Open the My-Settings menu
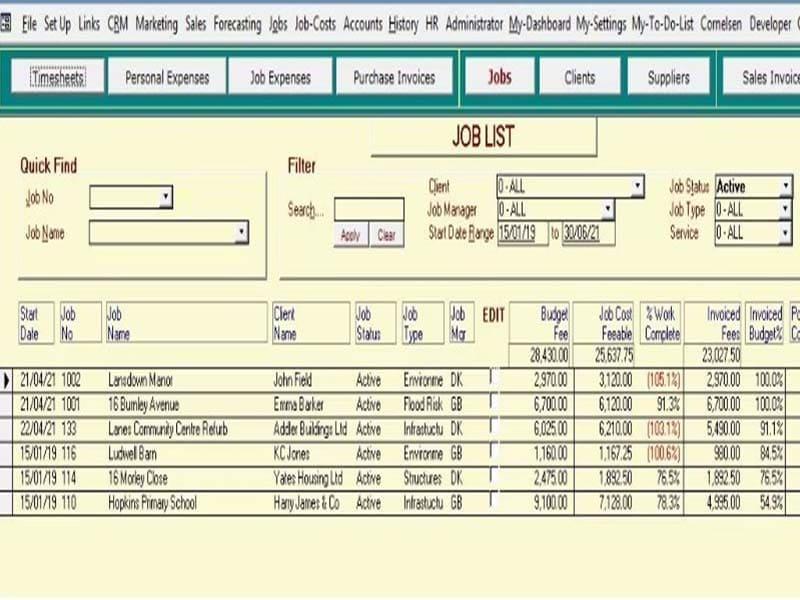 (601, 23)
